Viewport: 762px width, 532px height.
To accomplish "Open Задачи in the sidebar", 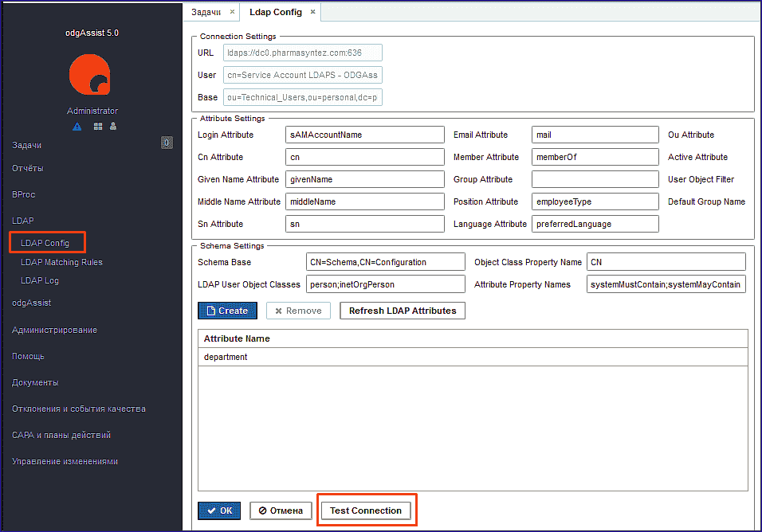I will click(x=27, y=145).
